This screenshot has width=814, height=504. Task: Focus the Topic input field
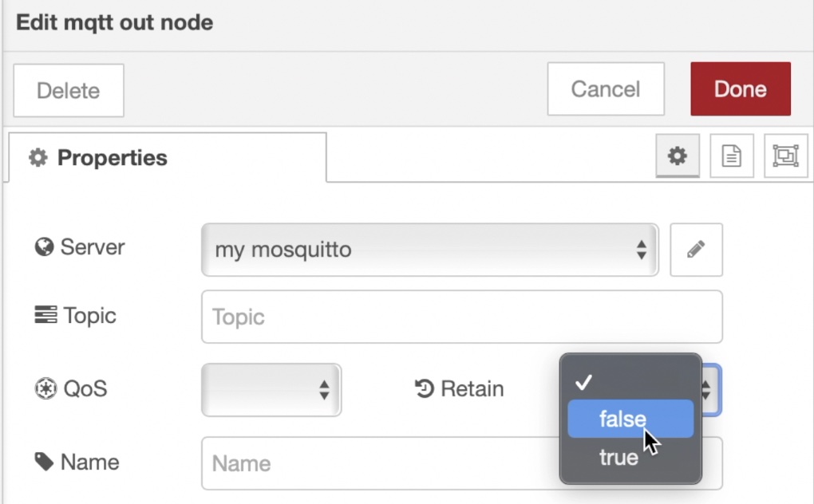coord(462,317)
